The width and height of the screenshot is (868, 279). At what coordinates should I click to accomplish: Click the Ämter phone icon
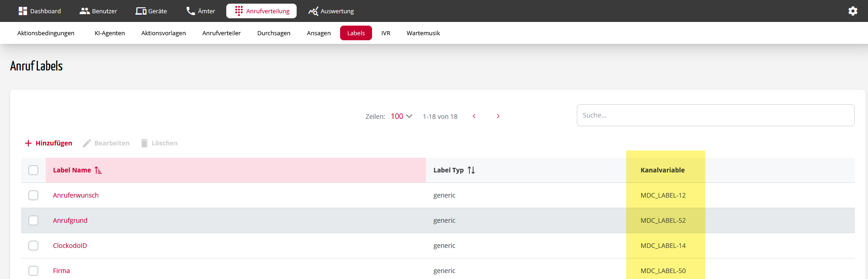tap(191, 11)
